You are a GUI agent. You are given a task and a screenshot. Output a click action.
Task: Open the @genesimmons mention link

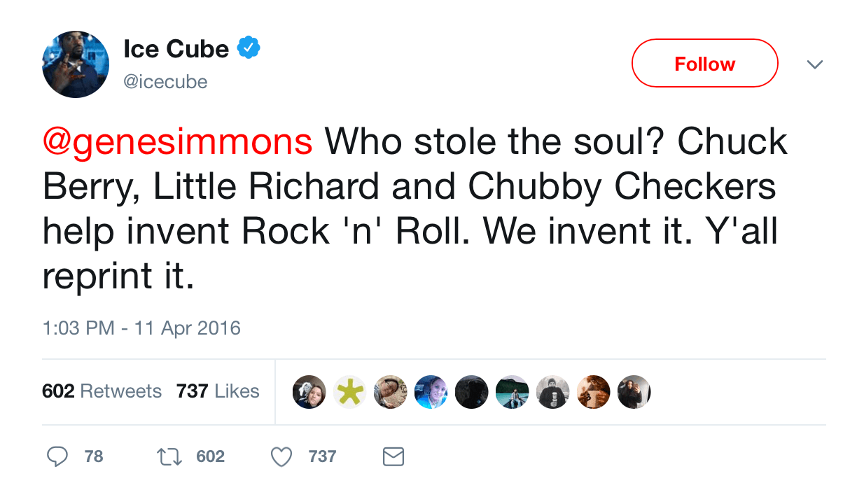[178, 142]
